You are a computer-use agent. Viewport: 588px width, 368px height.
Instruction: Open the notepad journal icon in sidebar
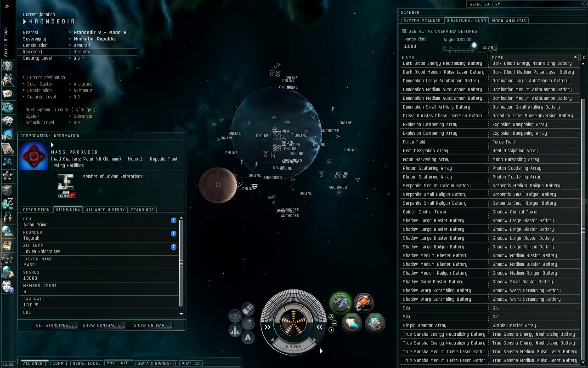point(7,149)
